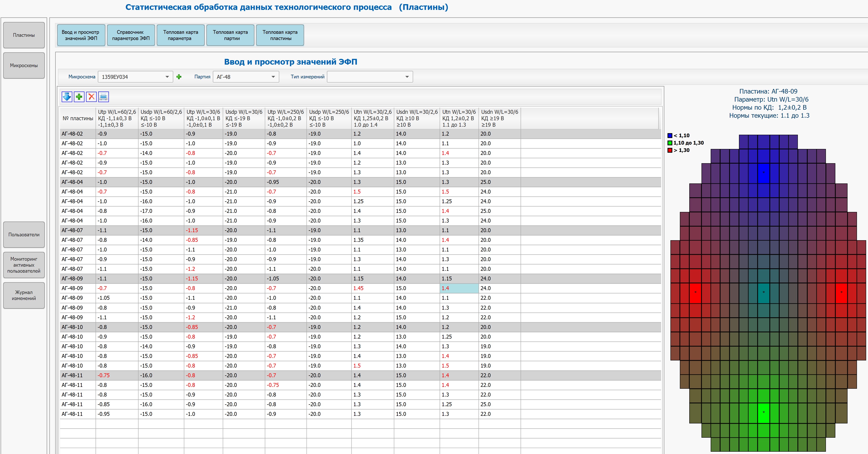868x454 pixels.
Task: Open the Тип измерений dropdown
Action: tap(407, 77)
